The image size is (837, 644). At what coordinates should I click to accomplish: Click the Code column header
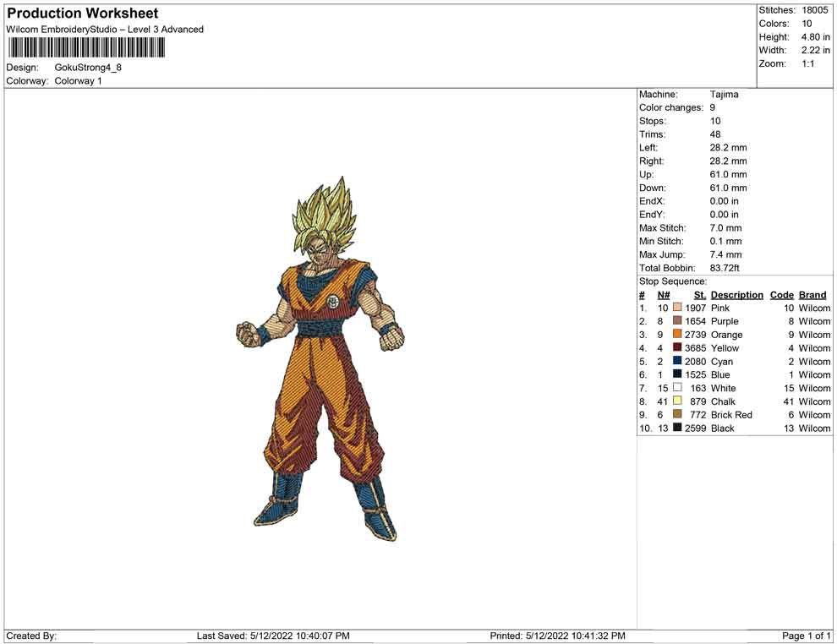781,294
